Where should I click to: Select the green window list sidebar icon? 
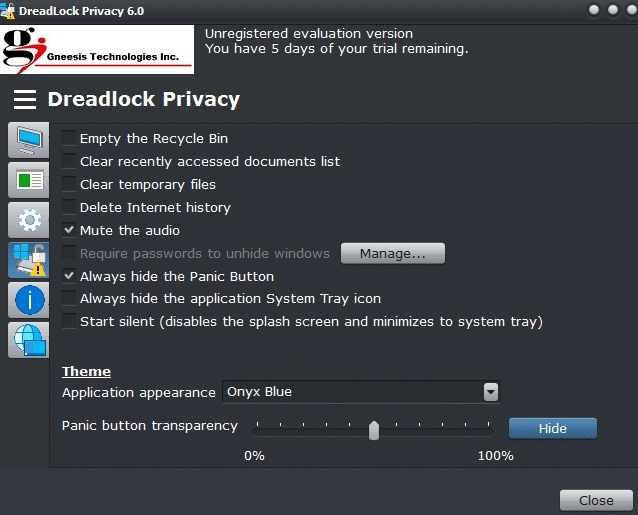[27, 180]
